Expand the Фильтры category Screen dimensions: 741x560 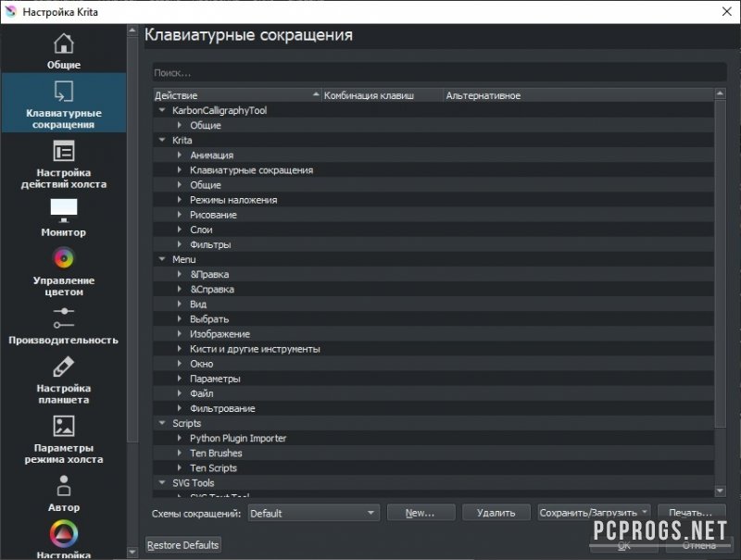click(179, 244)
